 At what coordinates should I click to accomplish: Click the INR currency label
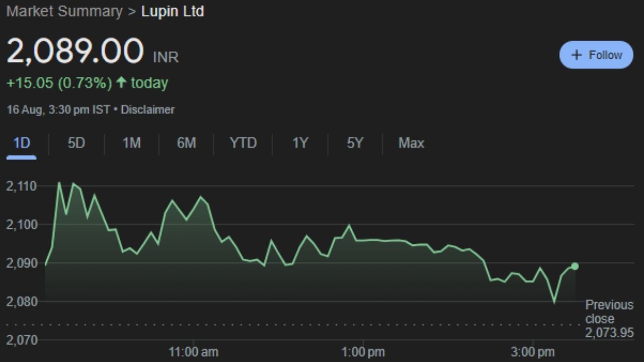point(166,57)
